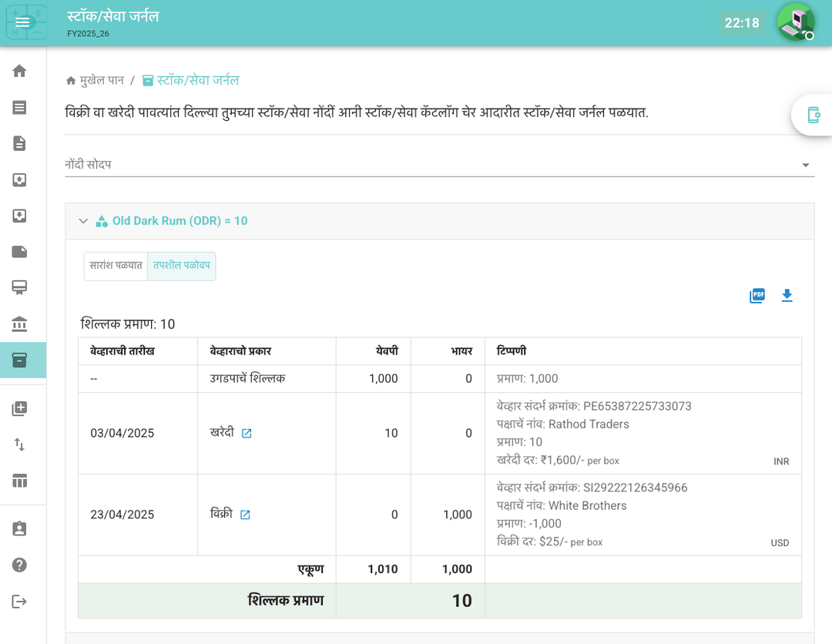832x644 pixels.
Task: Select the up-down transfer icon in sidebar
Action: (18, 444)
